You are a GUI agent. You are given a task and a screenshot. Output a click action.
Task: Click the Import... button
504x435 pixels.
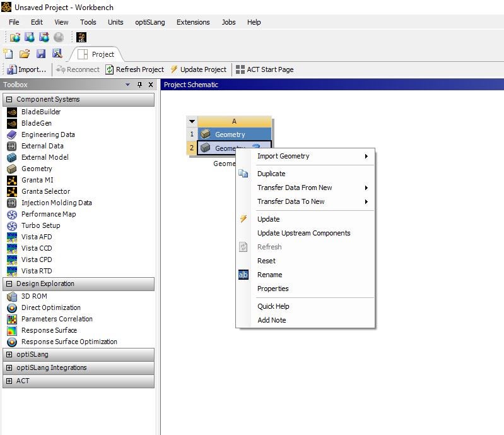26,69
